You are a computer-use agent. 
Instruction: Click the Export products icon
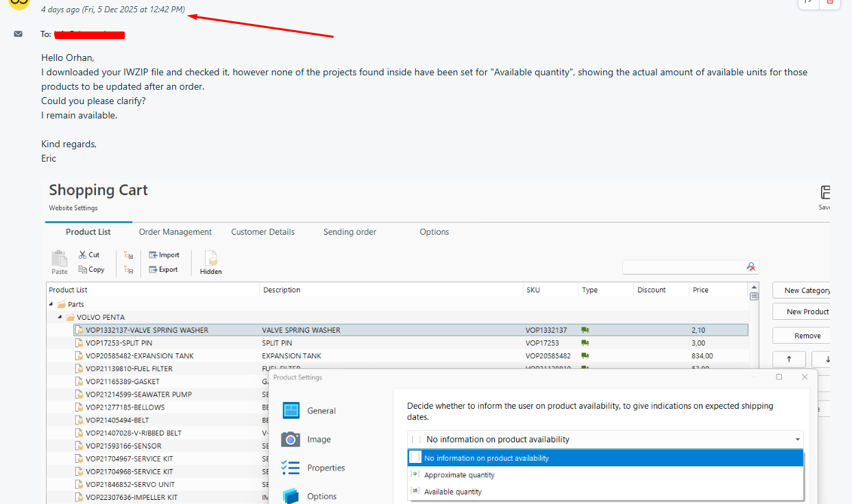(153, 270)
